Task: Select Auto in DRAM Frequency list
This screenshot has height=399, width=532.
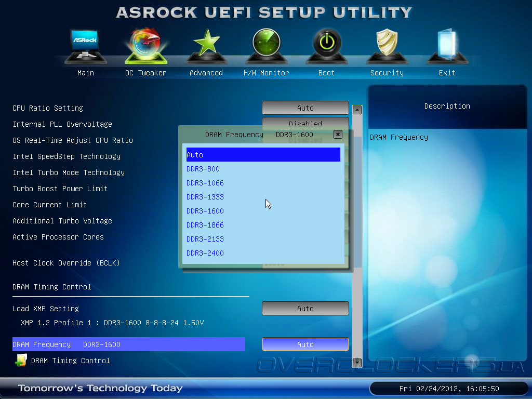Action: [x=263, y=155]
